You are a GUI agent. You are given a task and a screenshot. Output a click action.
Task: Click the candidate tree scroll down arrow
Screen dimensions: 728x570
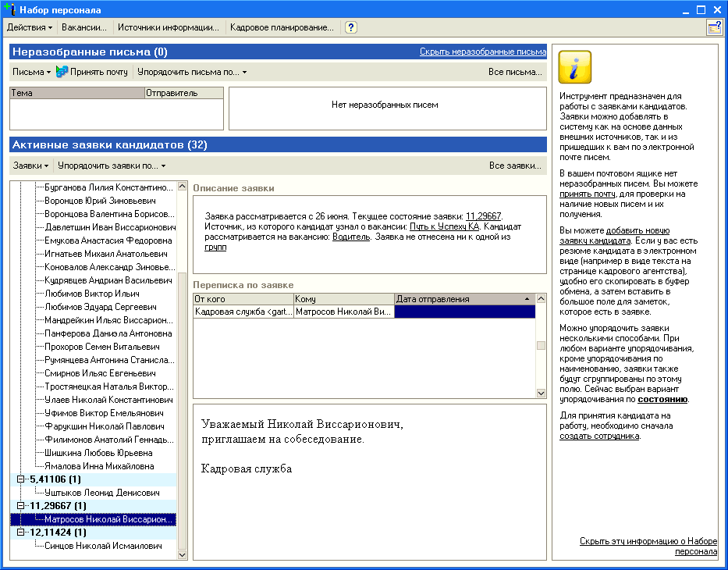click(182, 554)
